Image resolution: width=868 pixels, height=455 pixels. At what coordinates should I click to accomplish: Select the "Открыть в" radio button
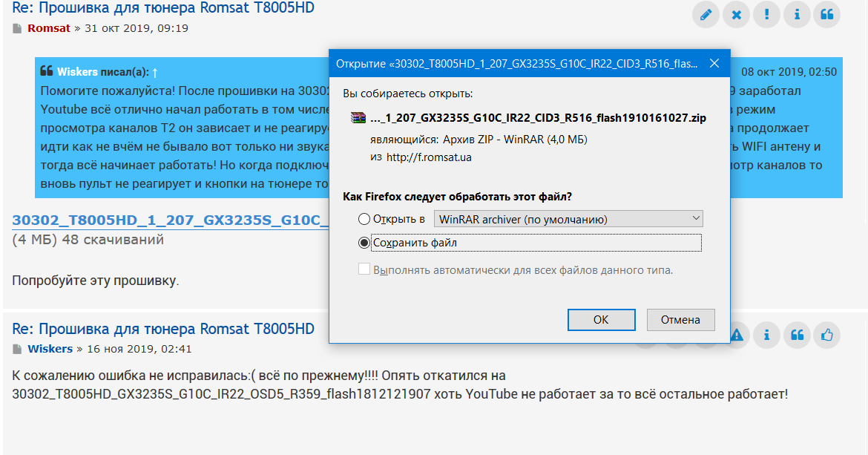364,219
